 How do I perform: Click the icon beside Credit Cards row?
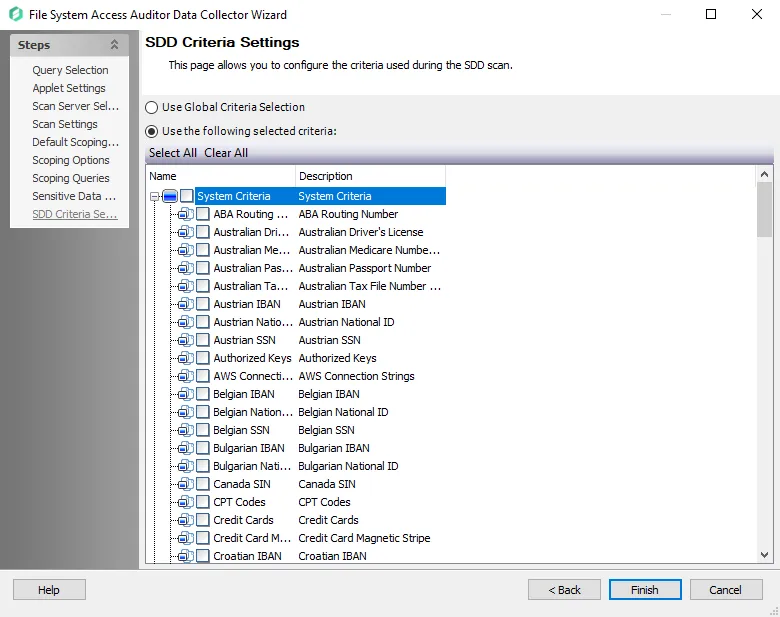point(186,520)
